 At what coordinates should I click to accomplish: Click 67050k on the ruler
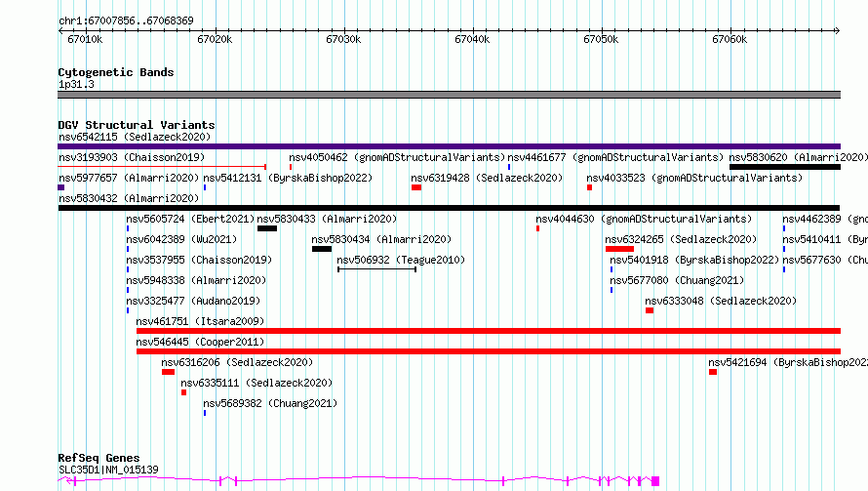pyautogui.click(x=601, y=39)
